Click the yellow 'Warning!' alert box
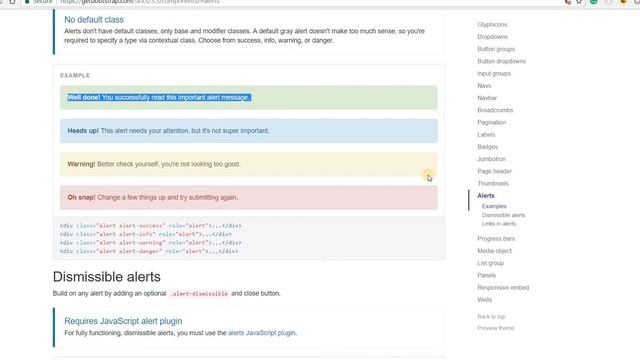The image size is (640, 360). tap(249, 164)
